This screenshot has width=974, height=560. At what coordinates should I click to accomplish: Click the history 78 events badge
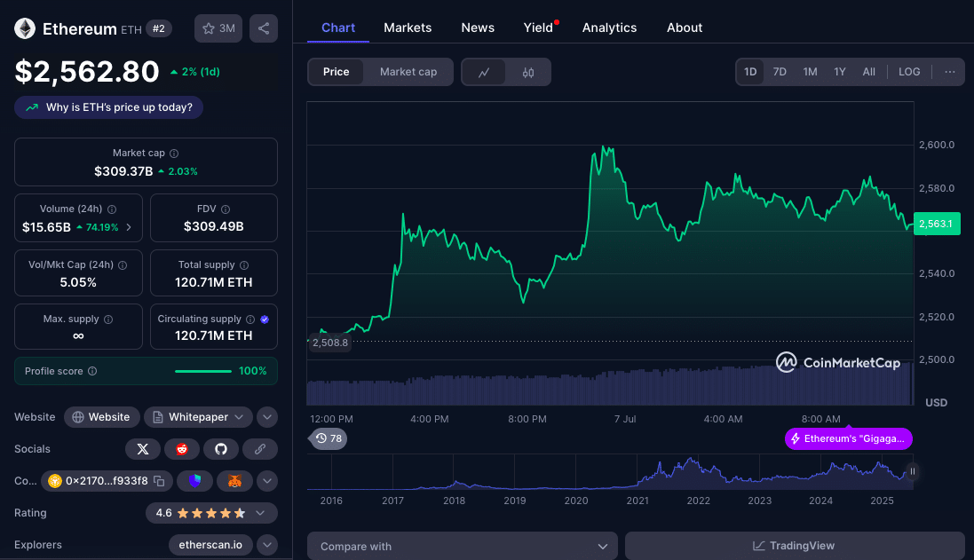pos(329,438)
